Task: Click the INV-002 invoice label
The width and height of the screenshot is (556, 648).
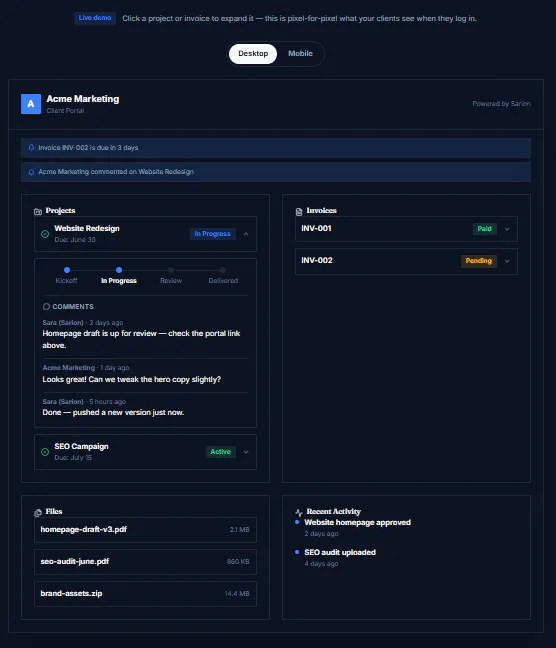Action: pos(317,260)
